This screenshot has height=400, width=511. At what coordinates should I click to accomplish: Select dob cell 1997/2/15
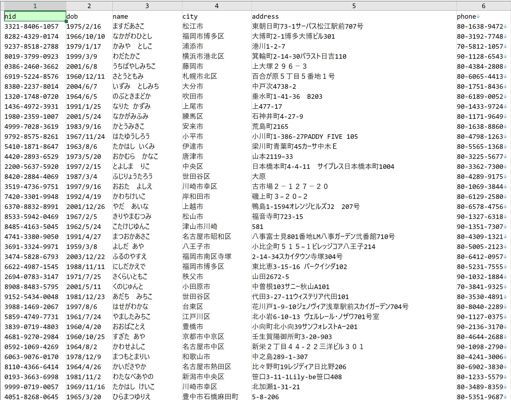[89, 166]
